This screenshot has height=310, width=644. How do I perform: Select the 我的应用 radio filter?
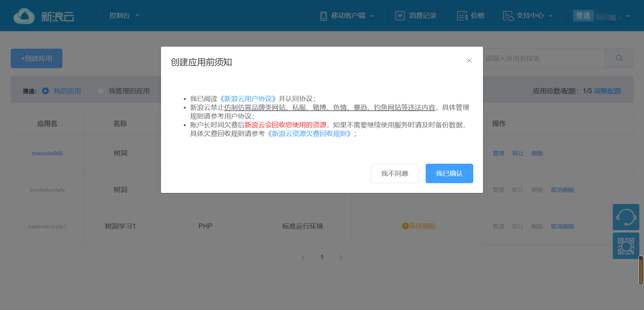click(x=45, y=91)
